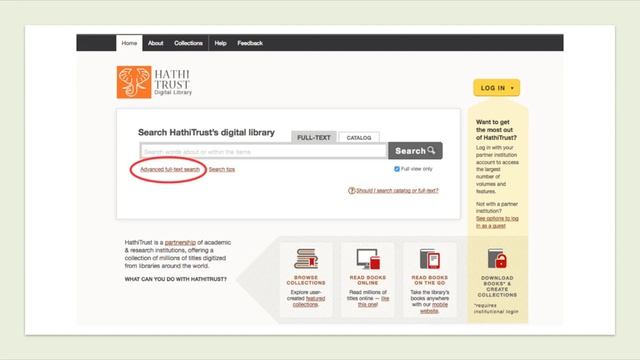Open the Search tips link
Image resolution: width=640 pixels, height=360 pixels.
(222, 169)
